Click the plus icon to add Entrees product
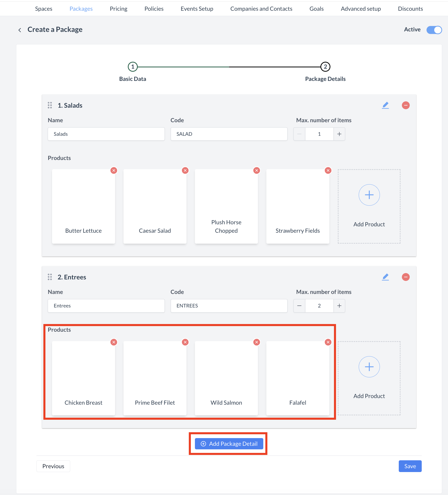This screenshot has height=495, width=448. 369,367
